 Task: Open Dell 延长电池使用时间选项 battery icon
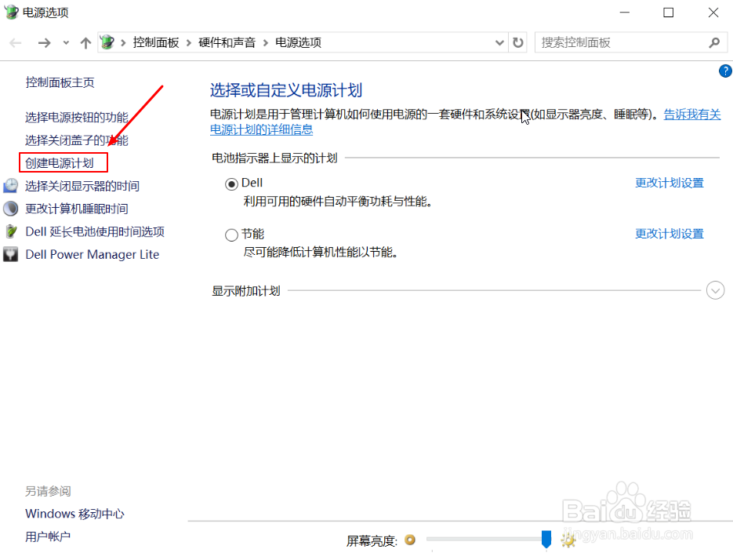12,231
